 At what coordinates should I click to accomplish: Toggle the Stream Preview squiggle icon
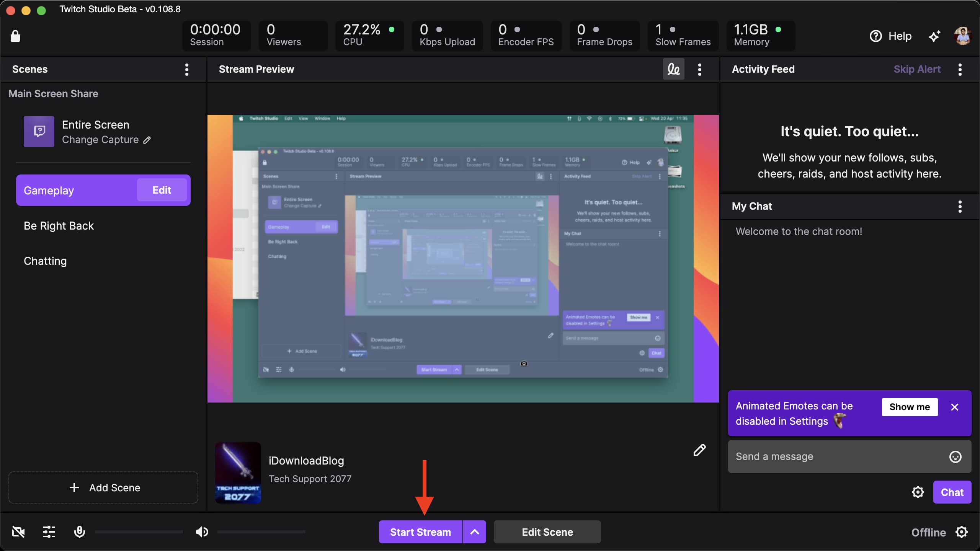pos(673,69)
